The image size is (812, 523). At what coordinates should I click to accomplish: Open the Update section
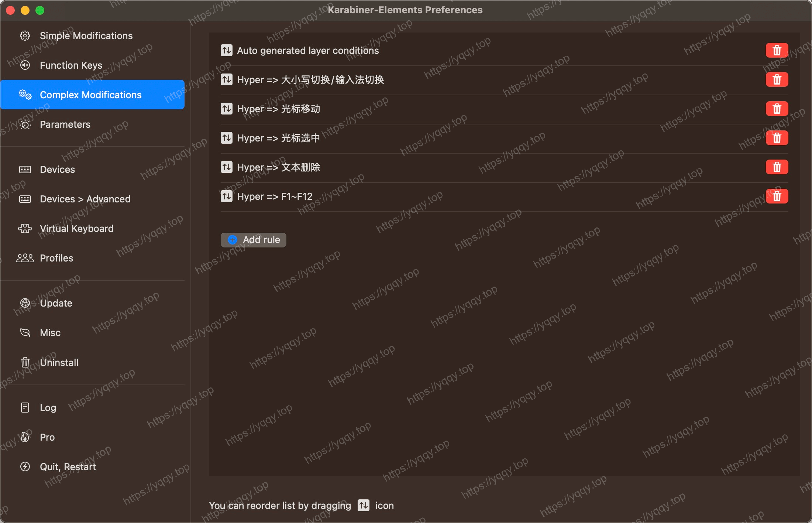tap(93, 303)
